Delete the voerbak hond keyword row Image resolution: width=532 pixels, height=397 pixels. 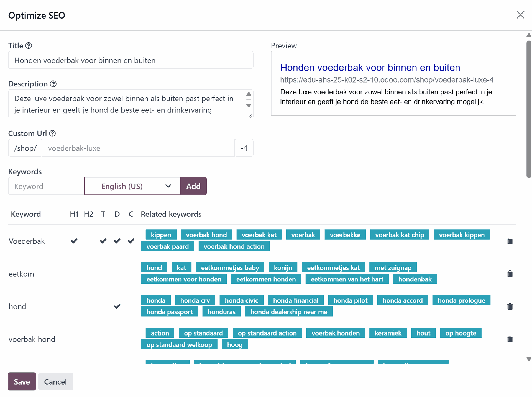510,339
